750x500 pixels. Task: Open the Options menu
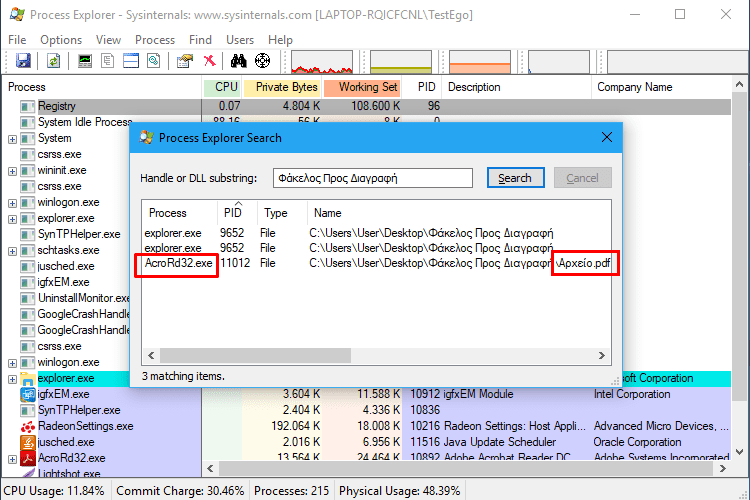(x=61, y=40)
